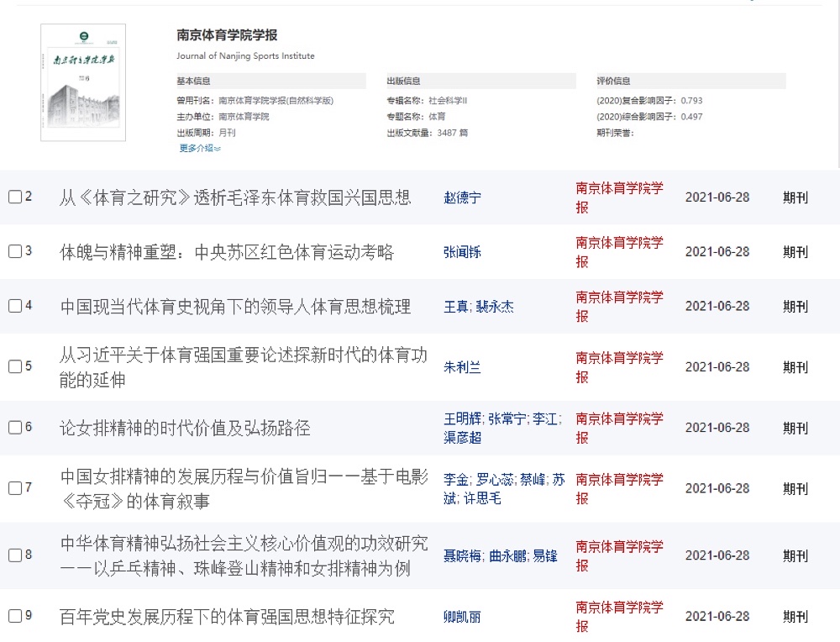
Task: Open the 南京体育学院学报 journal title
Action: point(227,35)
